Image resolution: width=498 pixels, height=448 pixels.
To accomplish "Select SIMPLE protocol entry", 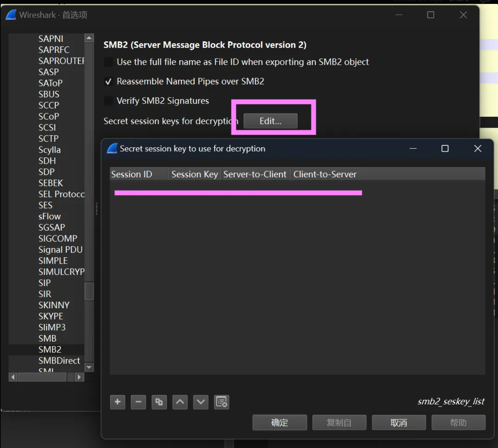I will click(x=53, y=261).
